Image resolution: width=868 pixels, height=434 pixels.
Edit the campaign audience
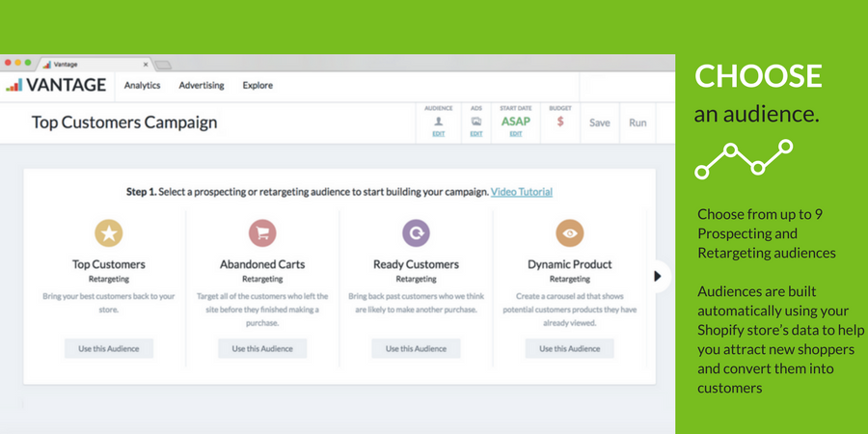439,134
